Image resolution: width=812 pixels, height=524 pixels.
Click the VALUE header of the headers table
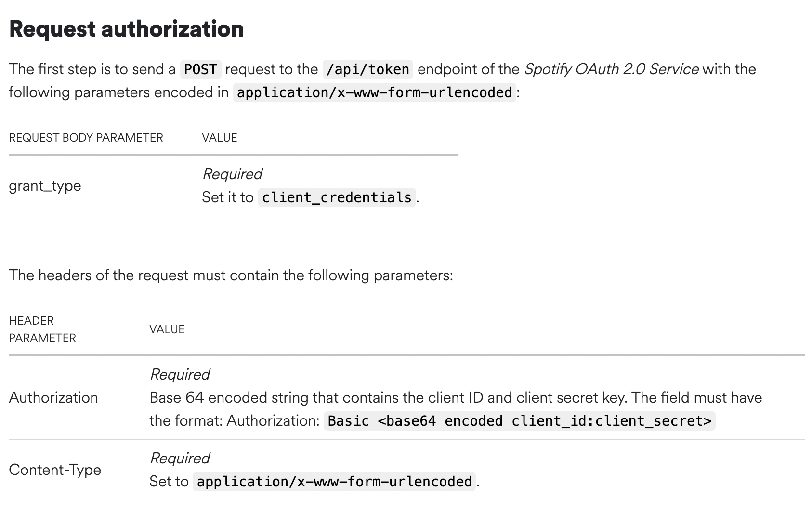(167, 329)
